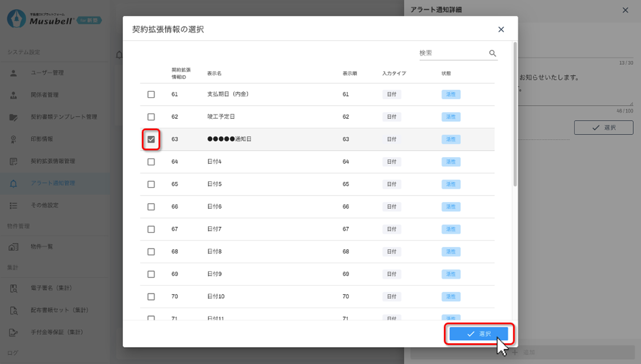Uncheck the checkbox for row 63

(x=151, y=139)
